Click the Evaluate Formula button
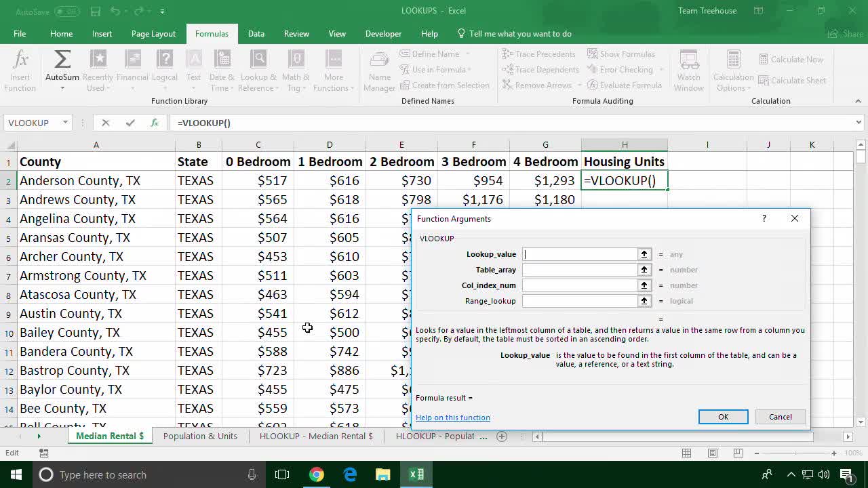The image size is (868, 488). [x=624, y=85]
